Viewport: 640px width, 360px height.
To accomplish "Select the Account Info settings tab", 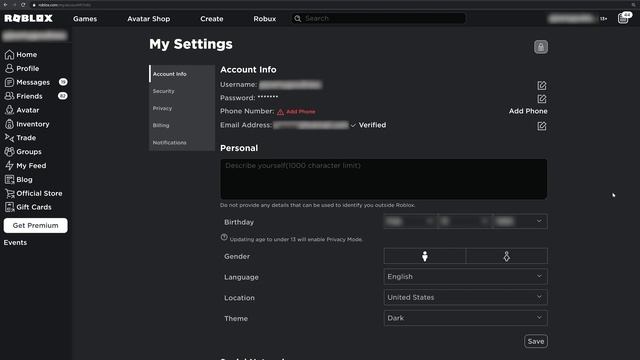I will [182, 74].
